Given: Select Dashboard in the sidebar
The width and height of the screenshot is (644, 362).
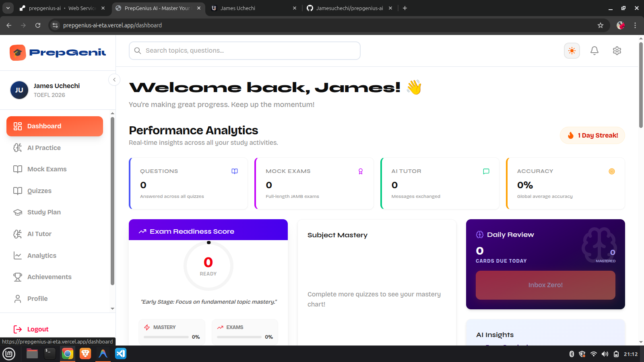Looking at the screenshot, I should tap(55, 126).
